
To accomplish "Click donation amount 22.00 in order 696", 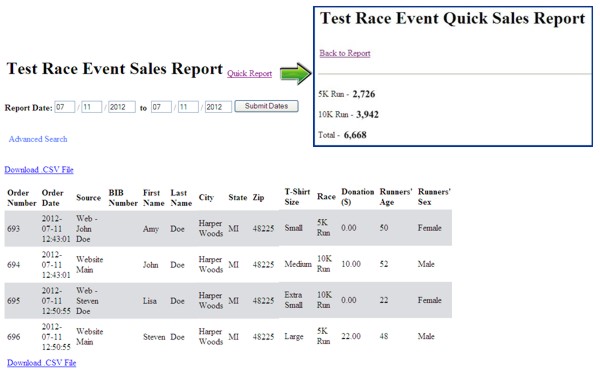I will point(351,336).
